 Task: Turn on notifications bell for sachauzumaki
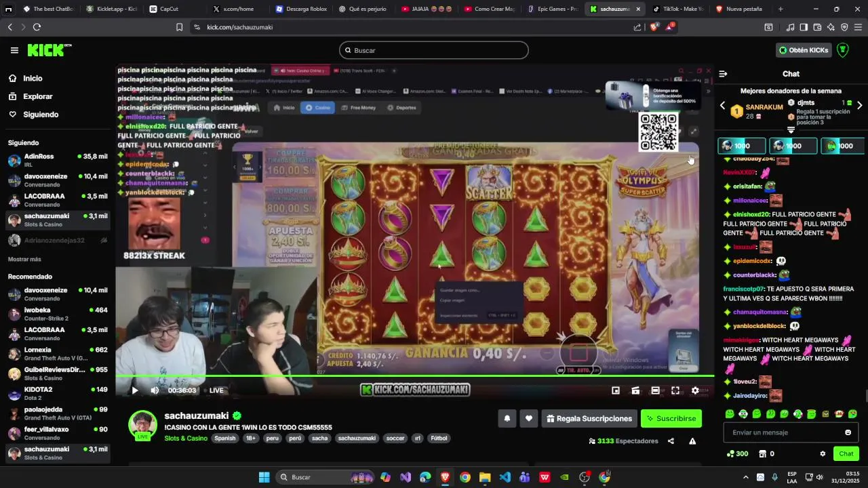click(507, 419)
